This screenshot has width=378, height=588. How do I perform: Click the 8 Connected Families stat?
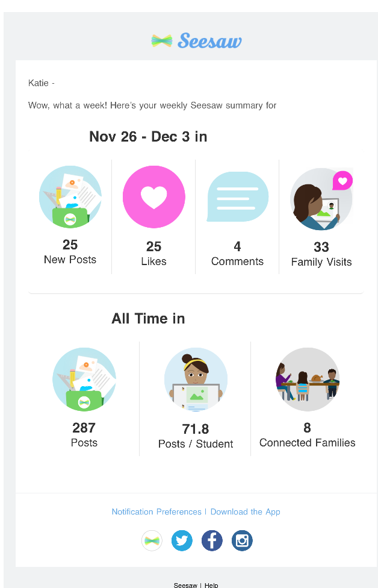click(307, 435)
